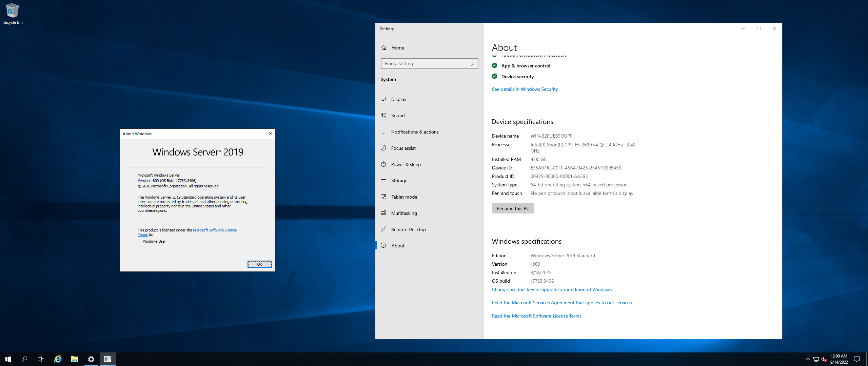Select the Notifications & actions icon
This screenshot has height=366, width=868.
pyautogui.click(x=383, y=131)
